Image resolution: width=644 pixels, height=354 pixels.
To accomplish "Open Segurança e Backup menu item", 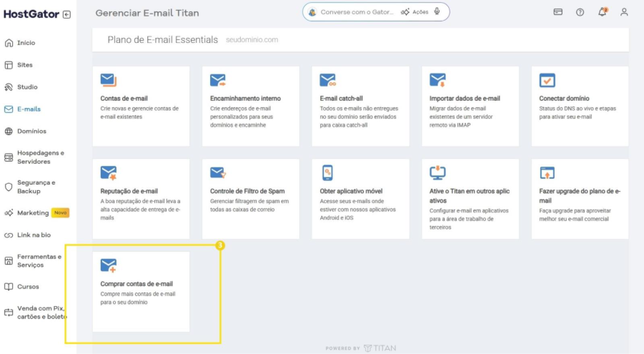I will tap(36, 187).
